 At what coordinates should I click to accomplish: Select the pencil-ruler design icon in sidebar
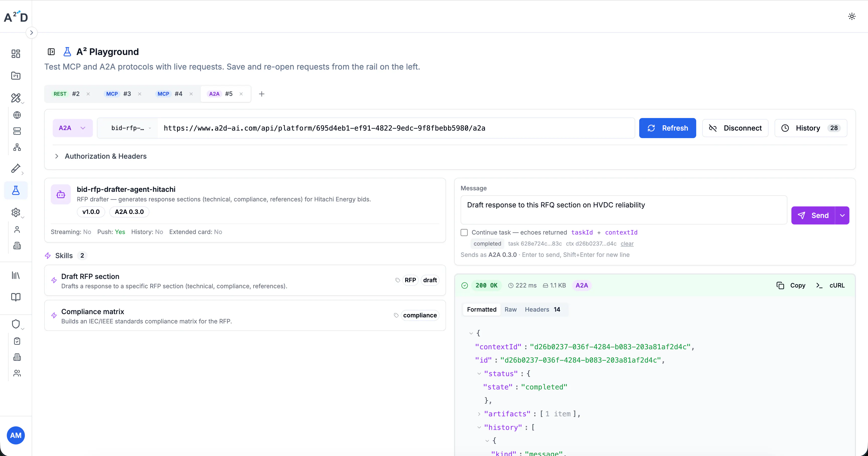(x=16, y=98)
